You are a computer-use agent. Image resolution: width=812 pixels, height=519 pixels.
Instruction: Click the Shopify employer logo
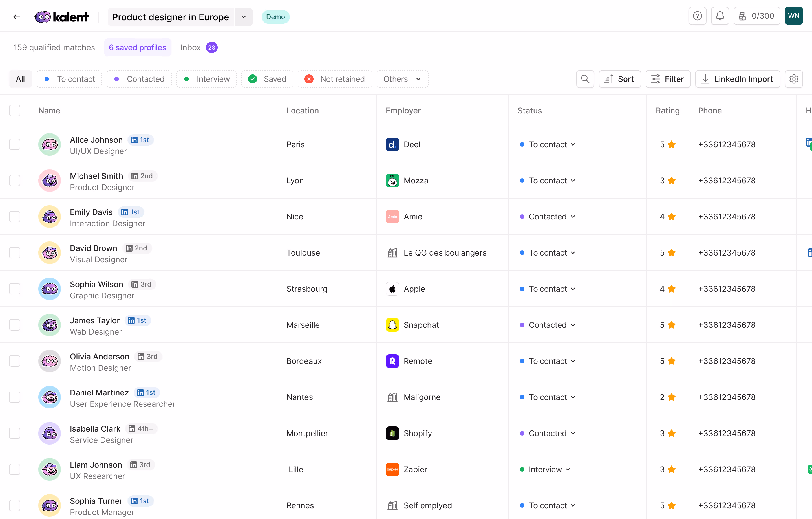pyautogui.click(x=392, y=433)
